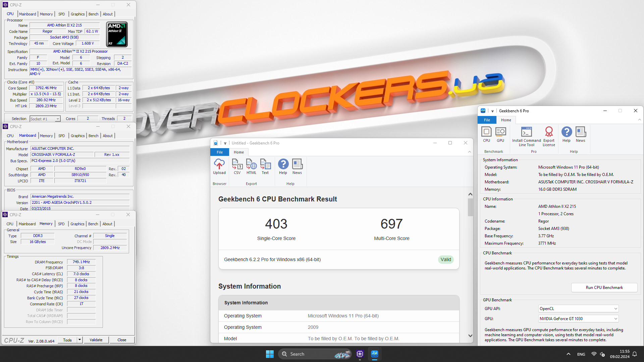Collapse the ribbon in Geekbench 6 Pro window
The image size is (644, 362).
pyautogui.click(x=639, y=120)
